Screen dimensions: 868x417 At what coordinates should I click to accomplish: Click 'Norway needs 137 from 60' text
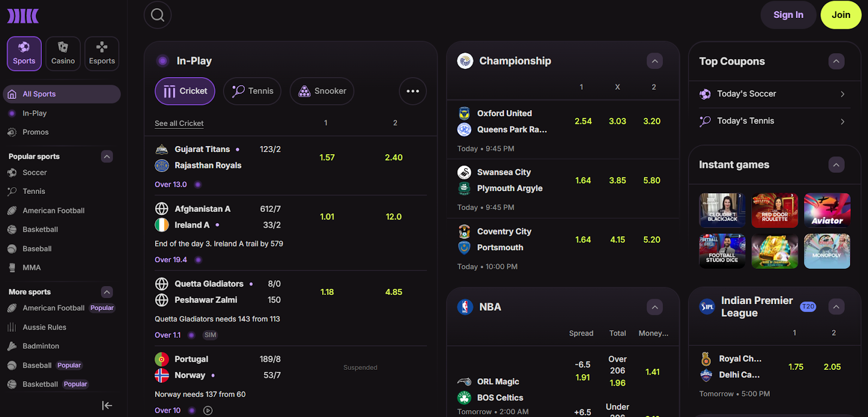pyautogui.click(x=200, y=394)
